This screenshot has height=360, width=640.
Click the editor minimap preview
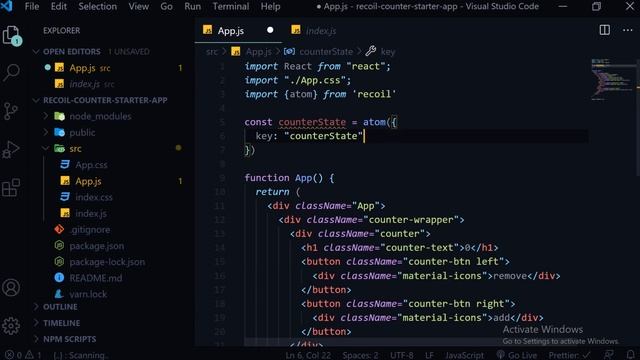pyautogui.click(x=612, y=80)
